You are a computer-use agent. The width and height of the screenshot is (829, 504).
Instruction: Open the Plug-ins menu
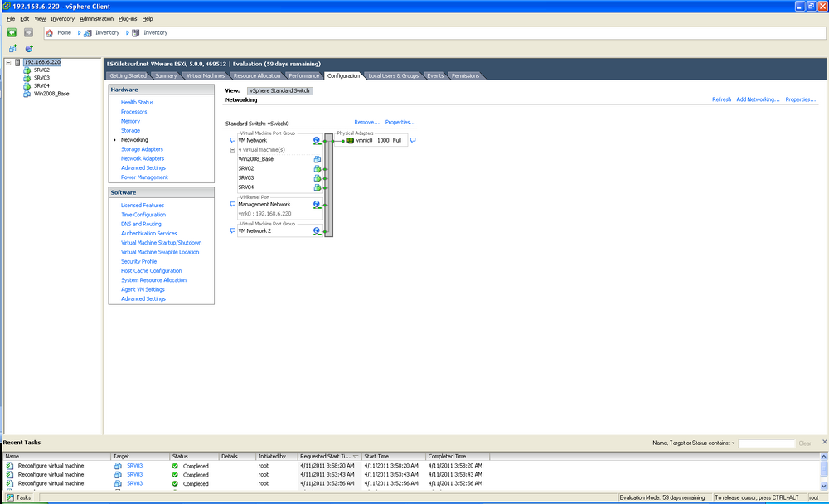(128, 18)
